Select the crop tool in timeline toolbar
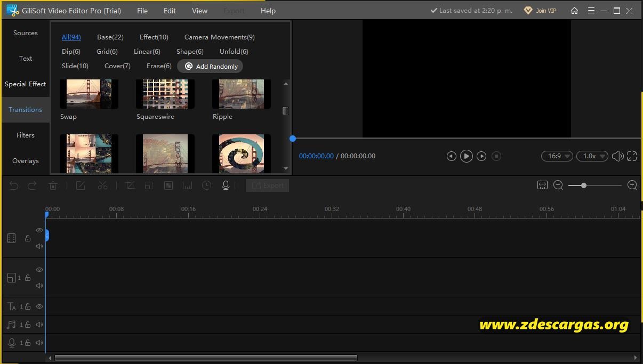Image resolution: width=643 pixels, height=364 pixels. coord(130,185)
